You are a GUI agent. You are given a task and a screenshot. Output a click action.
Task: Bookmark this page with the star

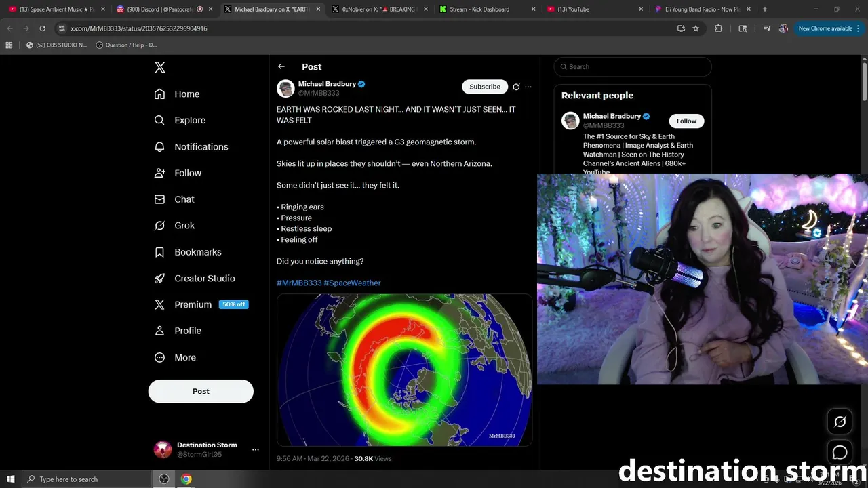(x=696, y=28)
